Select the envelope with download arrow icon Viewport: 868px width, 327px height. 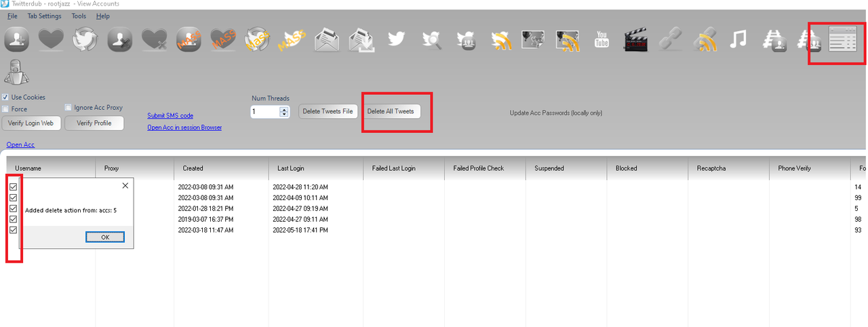pyautogui.click(x=361, y=39)
